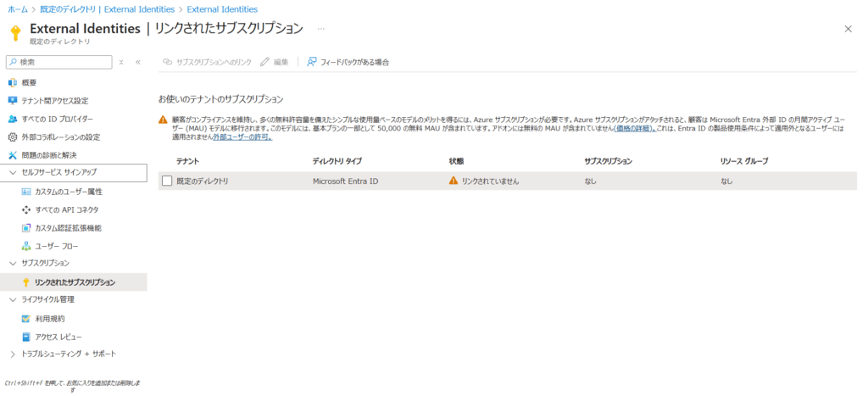
Task: Click the 概要 overview icon in sidebar
Action: pos(12,82)
